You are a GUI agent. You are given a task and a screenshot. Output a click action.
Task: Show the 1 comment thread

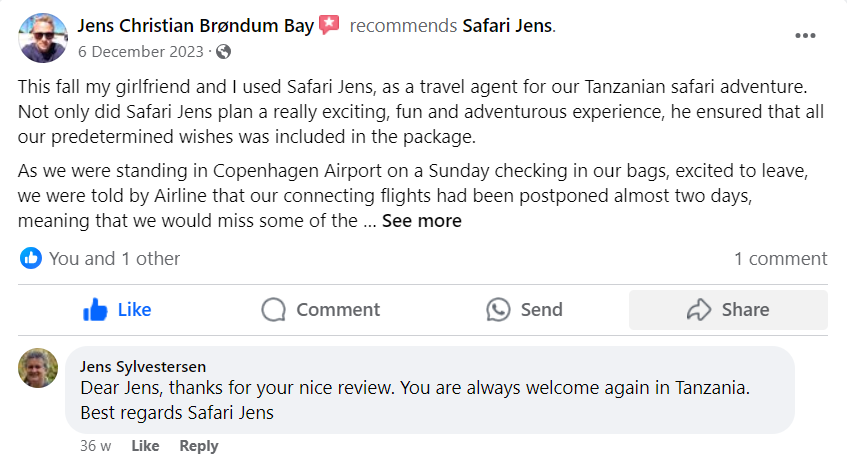pos(780,258)
